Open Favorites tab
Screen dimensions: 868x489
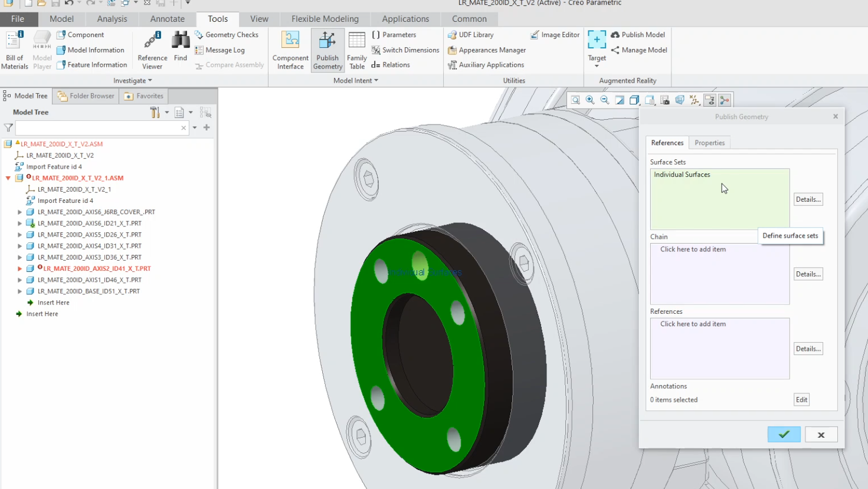[x=144, y=96]
